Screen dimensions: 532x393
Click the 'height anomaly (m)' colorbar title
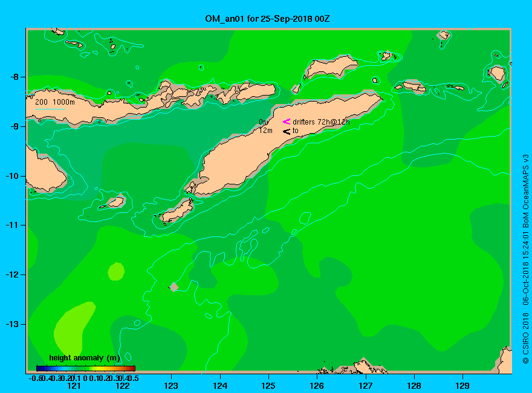tap(85, 358)
